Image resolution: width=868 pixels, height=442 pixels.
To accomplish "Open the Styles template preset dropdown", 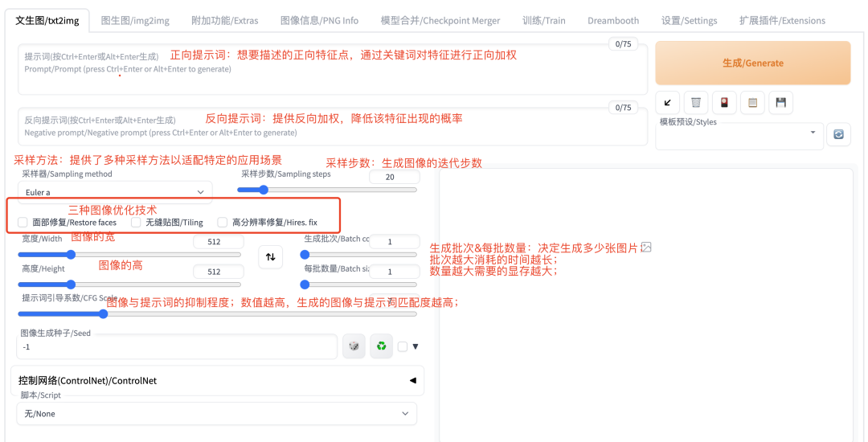I will [738, 134].
